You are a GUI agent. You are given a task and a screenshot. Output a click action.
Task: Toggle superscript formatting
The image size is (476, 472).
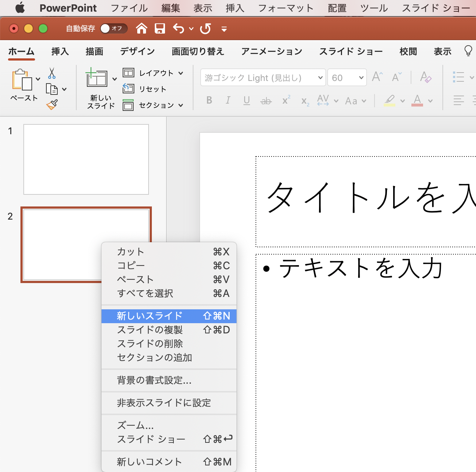[x=286, y=100]
